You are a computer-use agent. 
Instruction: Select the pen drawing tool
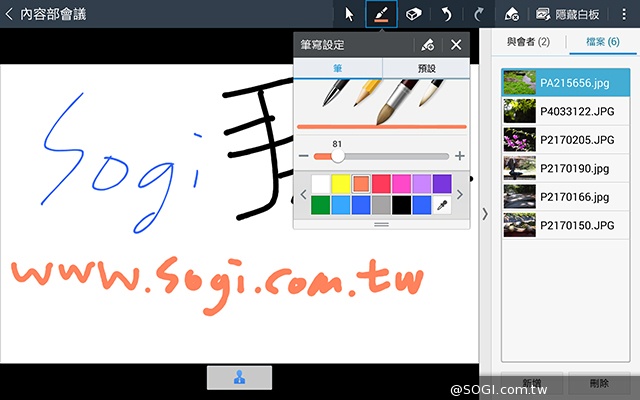pyautogui.click(x=381, y=14)
